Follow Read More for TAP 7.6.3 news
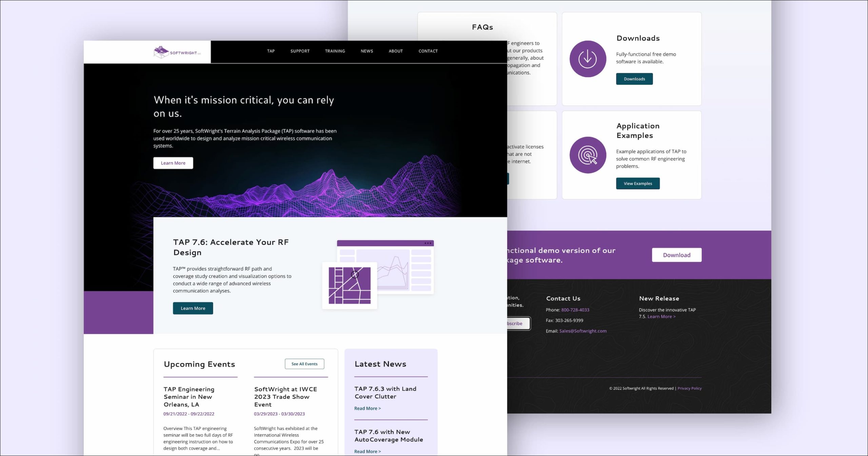Viewport: 868px width, 456px height. [368, 409]
